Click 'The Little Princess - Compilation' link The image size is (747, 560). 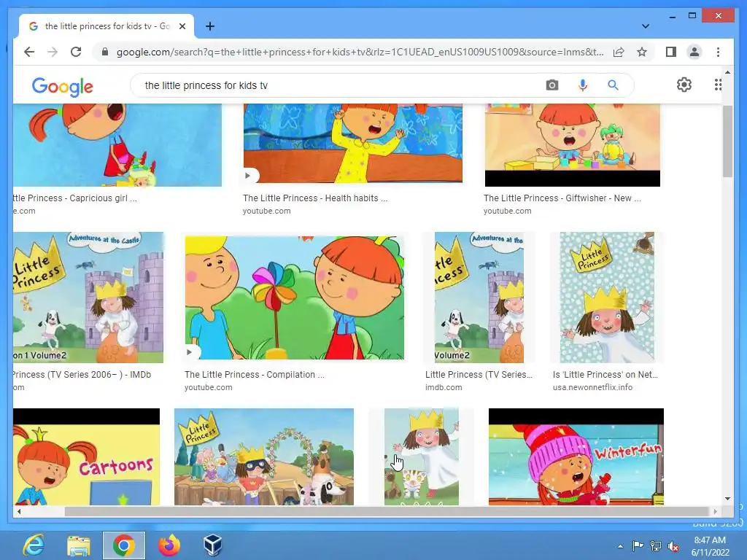coord(255,374)
